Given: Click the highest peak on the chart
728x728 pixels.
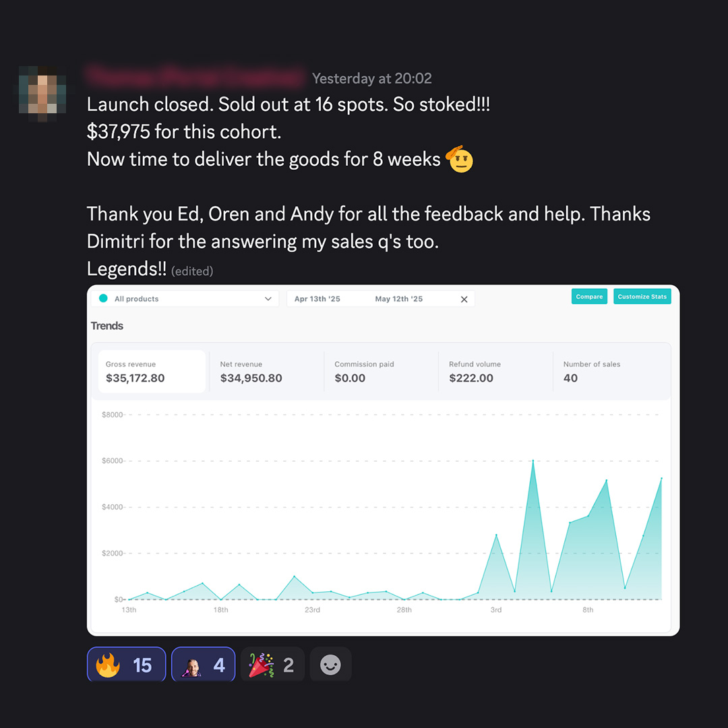Looking at the screenshot, I should pyautogui.click(x=533, y=460).
